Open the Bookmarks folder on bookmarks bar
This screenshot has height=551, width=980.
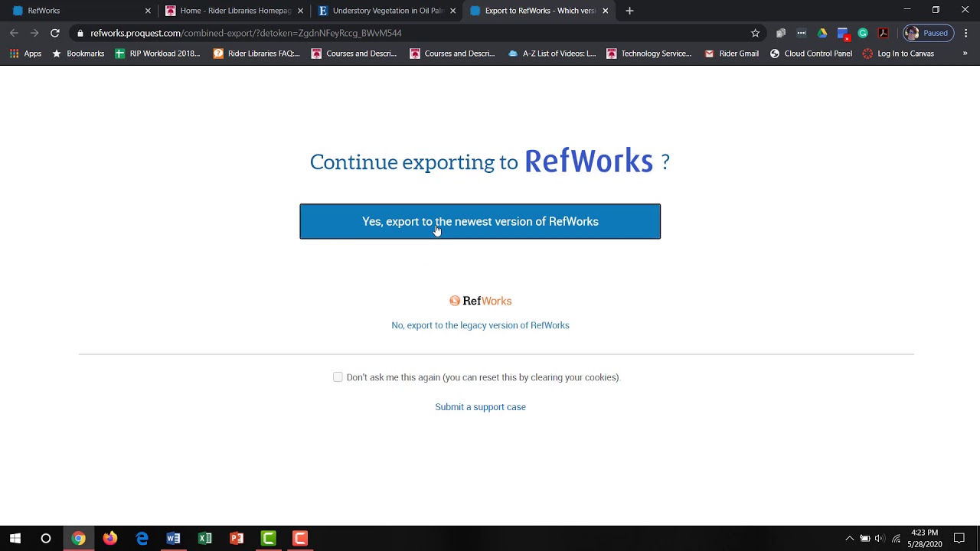coord(78,54)
